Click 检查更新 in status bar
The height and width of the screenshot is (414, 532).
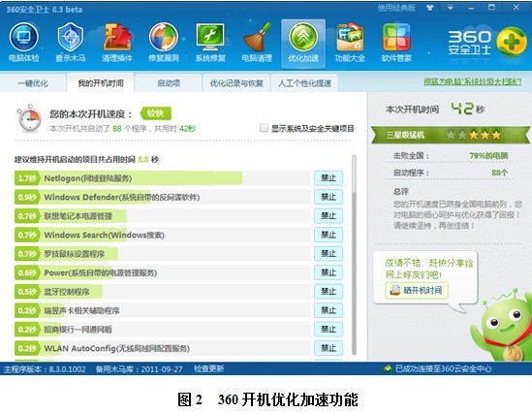click(209, 368)
